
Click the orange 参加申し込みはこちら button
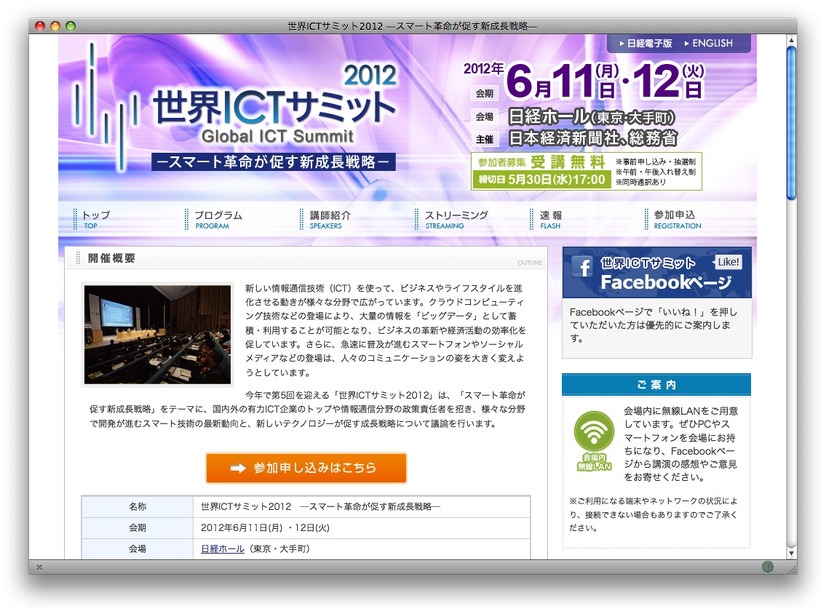306,468
